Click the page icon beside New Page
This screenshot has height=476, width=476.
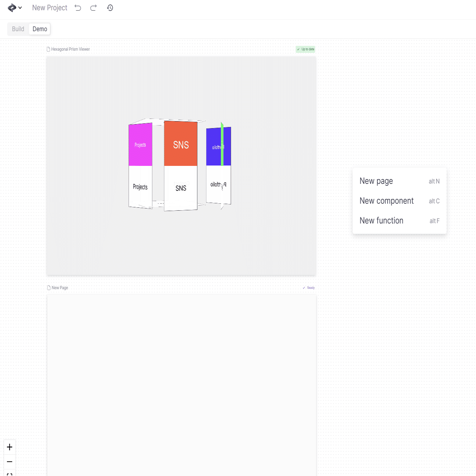(48, 287)
